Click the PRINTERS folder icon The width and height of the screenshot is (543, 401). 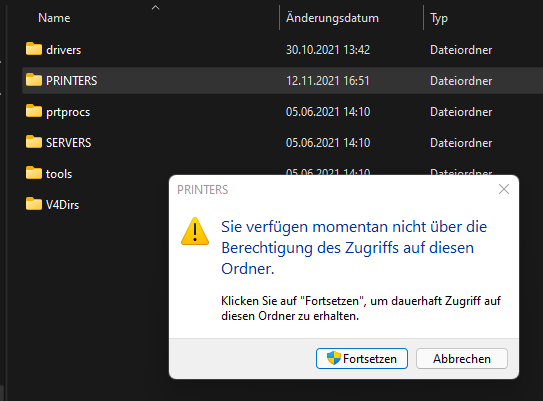pyautogui.click(x=34, y=80)
